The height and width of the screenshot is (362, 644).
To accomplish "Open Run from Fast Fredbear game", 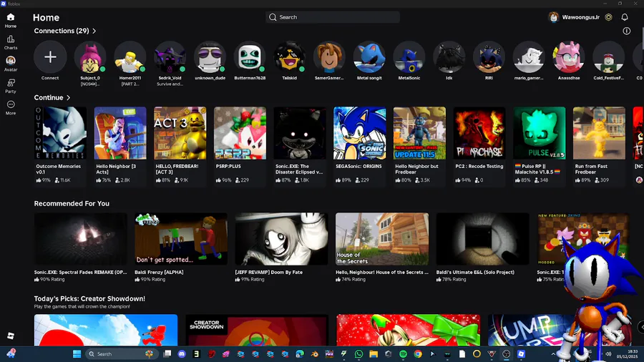I will pyautogui.click(x=599, y=145).
